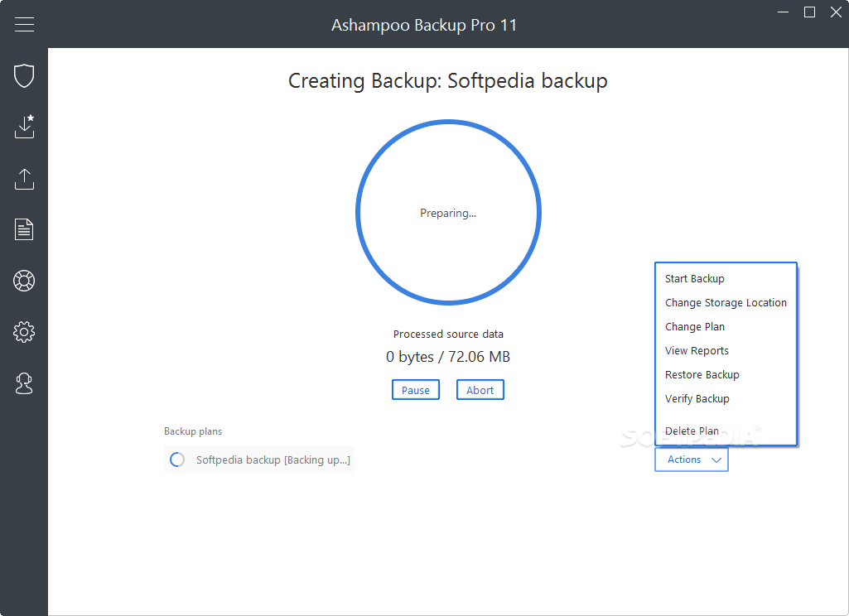The width and height of the screenshot is (849, 616).
Task: Click the Backup plans heading
Action: (193, 431)
